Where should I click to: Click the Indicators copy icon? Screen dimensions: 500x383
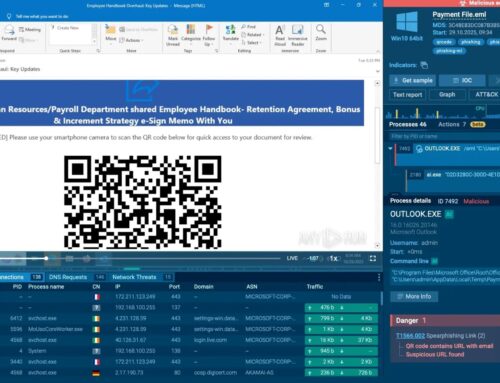pyautogui.click(x=424, y=65)
